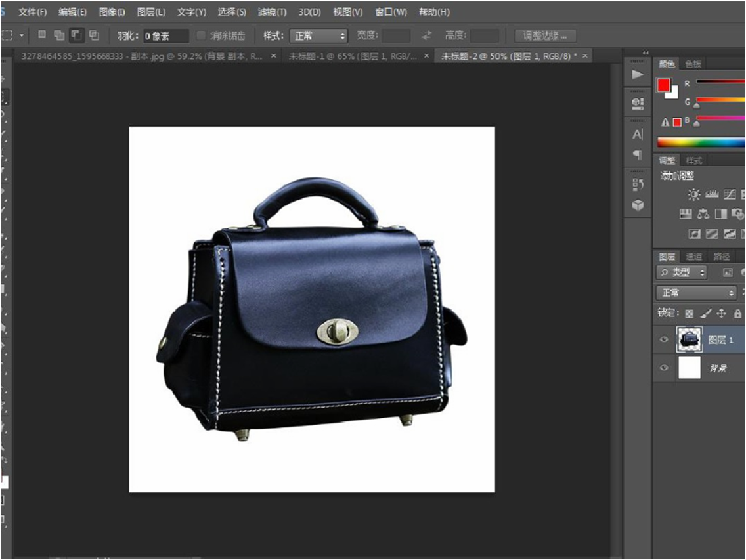Toggle the lock position icon
This screenshot has height=560, width=746.
click(x=721, y=313)
